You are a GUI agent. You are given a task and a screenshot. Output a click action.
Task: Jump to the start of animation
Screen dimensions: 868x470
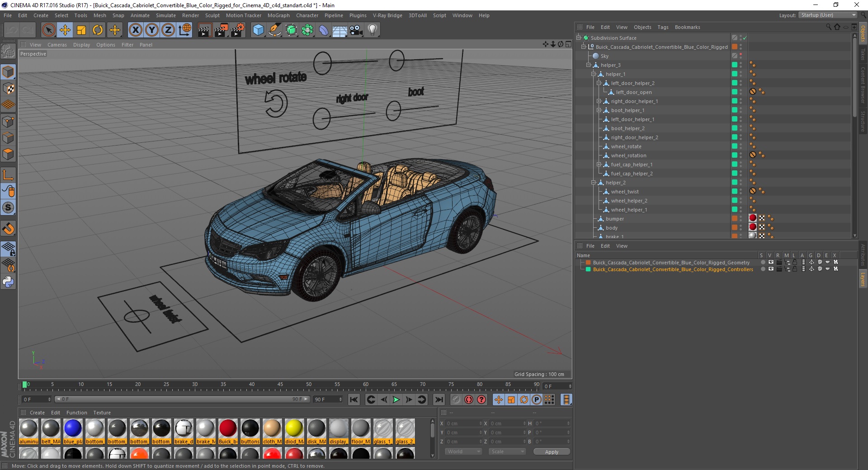tap(354, 399)
